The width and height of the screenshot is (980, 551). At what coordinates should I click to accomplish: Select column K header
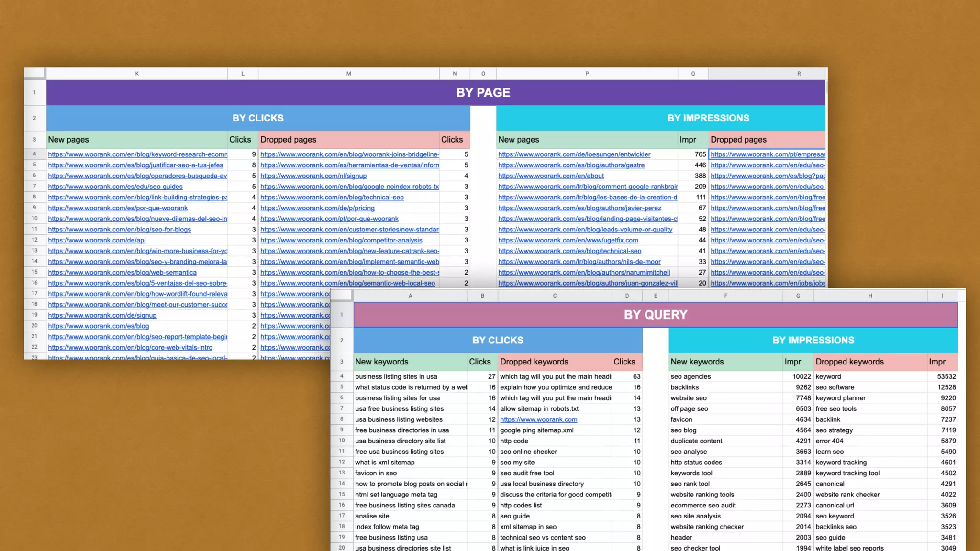click(x=137, y=73)
